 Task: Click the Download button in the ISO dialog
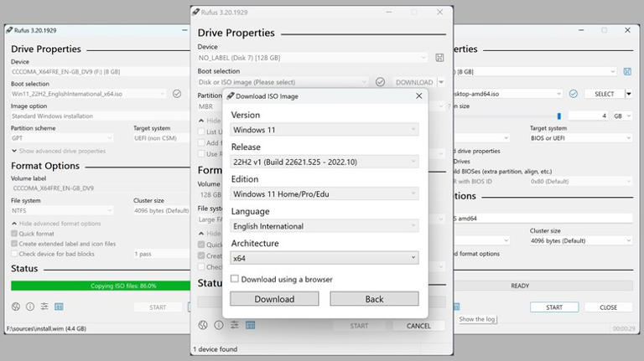click(x=274, y=299)
